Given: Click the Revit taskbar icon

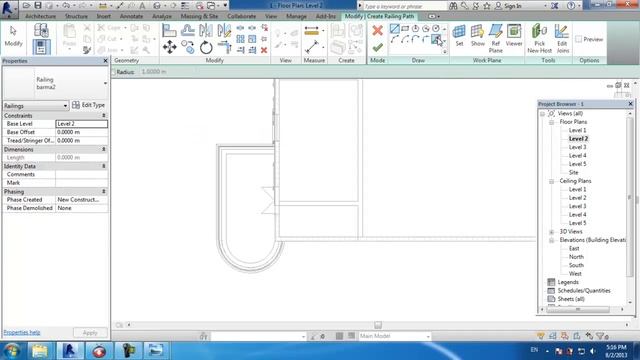Looking at the screenshot, I should 69,351.
